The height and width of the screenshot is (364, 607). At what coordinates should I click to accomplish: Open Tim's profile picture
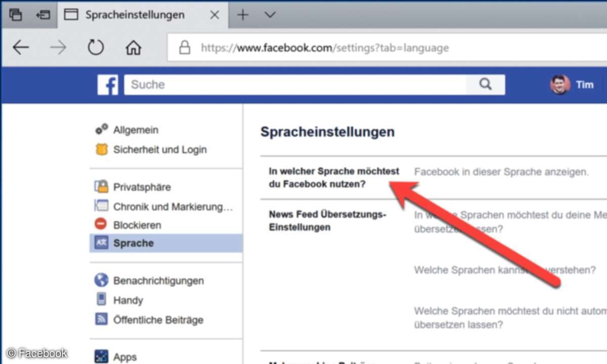point(560,84)
